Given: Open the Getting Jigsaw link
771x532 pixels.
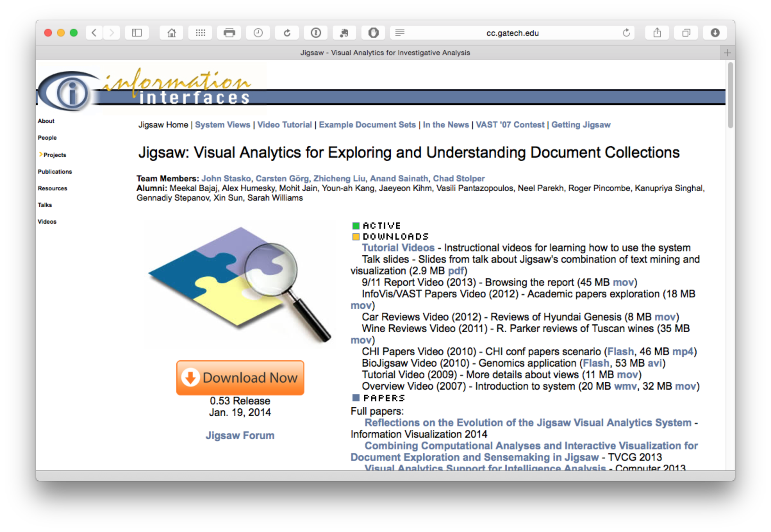Looking at the screenshot, I should click(581, 125).
